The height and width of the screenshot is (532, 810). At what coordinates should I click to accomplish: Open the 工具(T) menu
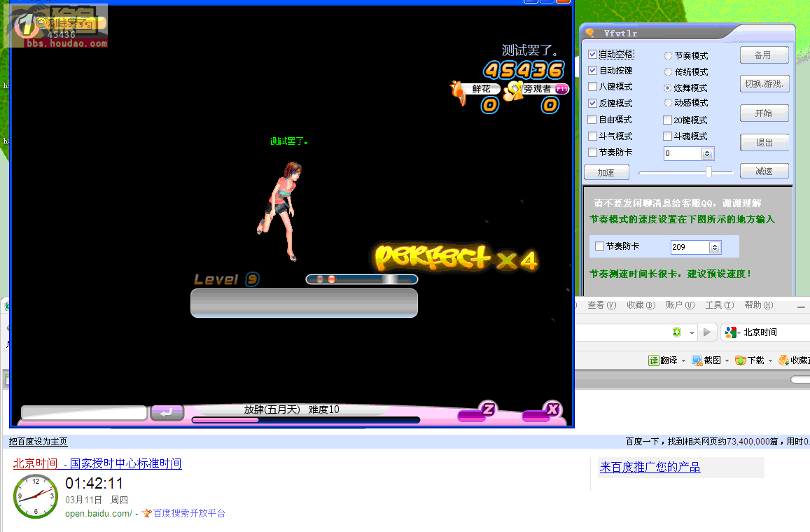click(720, 305)
